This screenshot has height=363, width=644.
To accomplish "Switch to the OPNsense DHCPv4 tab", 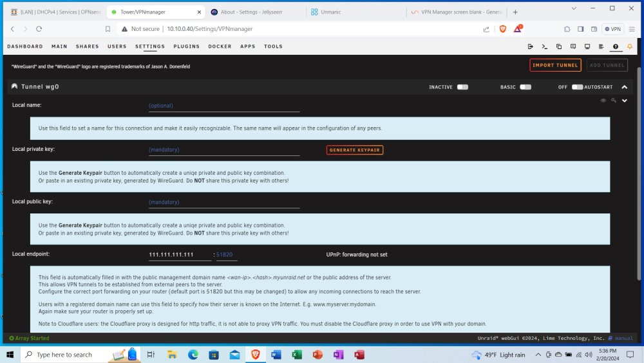I will pyautogui.click(x=56, y=12).
